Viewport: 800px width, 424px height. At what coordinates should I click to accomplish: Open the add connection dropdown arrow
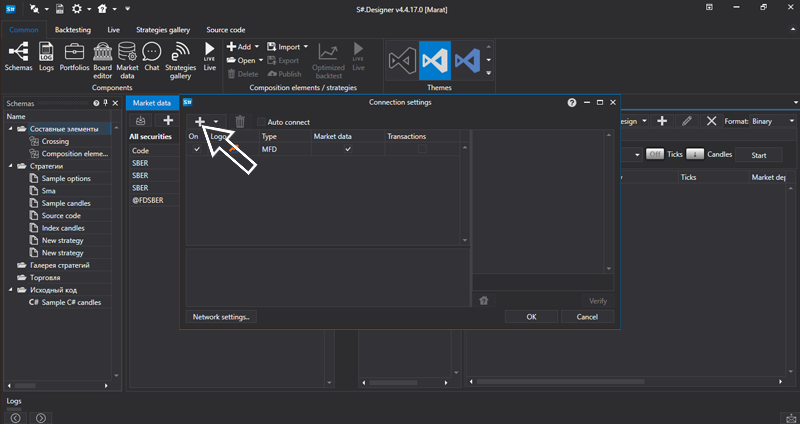(x=216, y=121)
